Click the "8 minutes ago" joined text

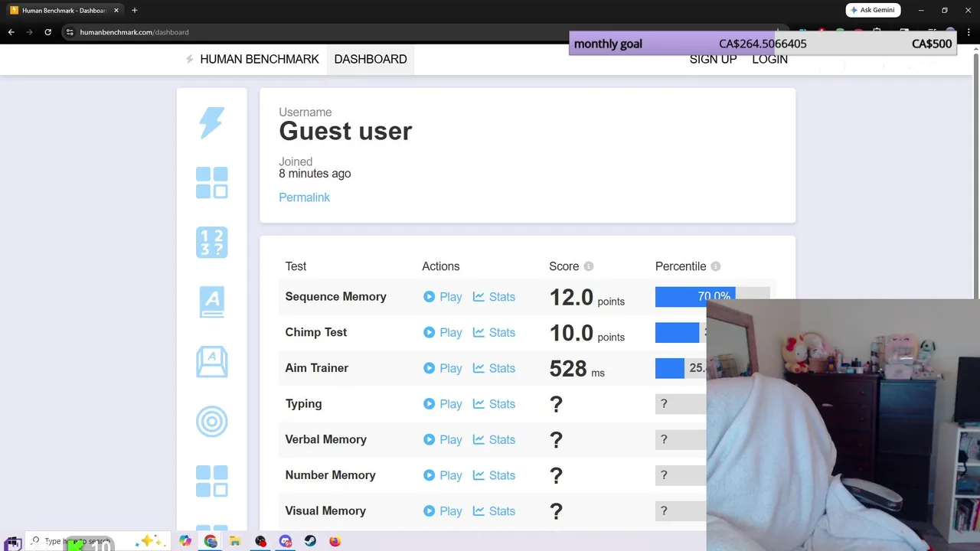(x=315, y=174)
